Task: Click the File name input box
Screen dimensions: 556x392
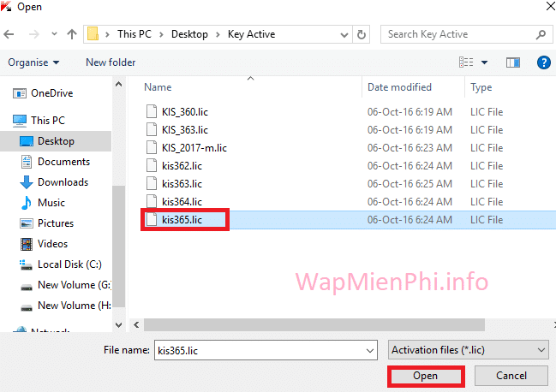Action: coord(266,351)
